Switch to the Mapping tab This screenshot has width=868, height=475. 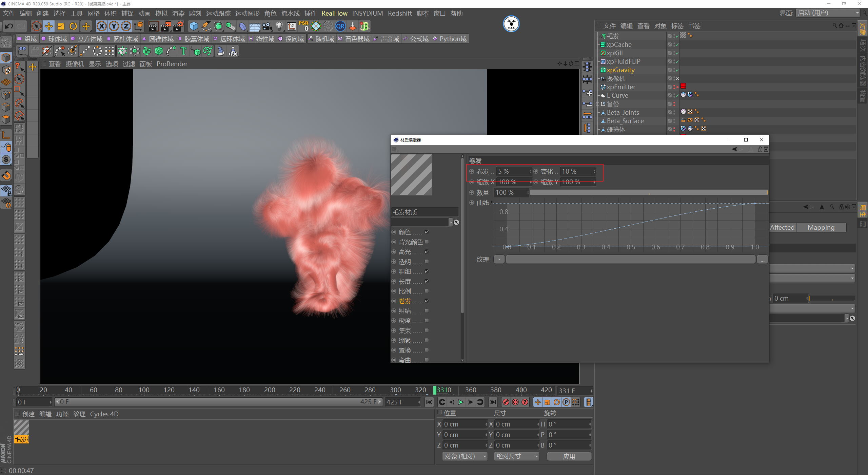[821, 227]
